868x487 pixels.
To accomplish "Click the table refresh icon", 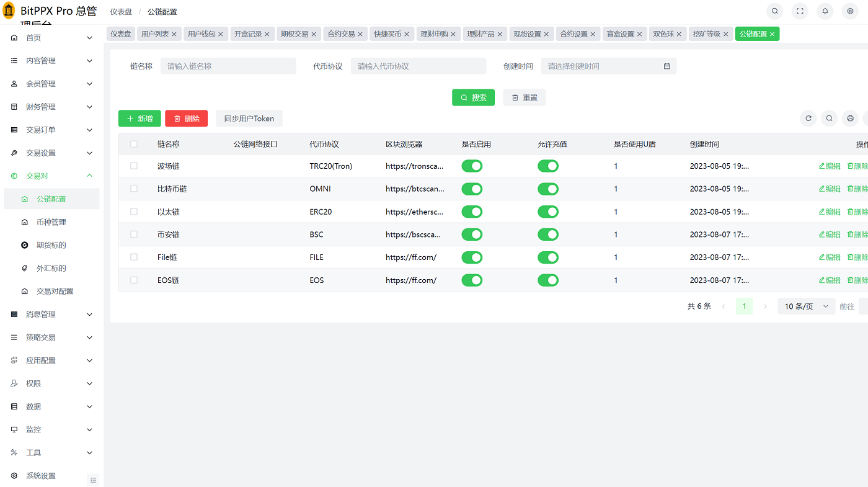I will (x=808, y=118).
